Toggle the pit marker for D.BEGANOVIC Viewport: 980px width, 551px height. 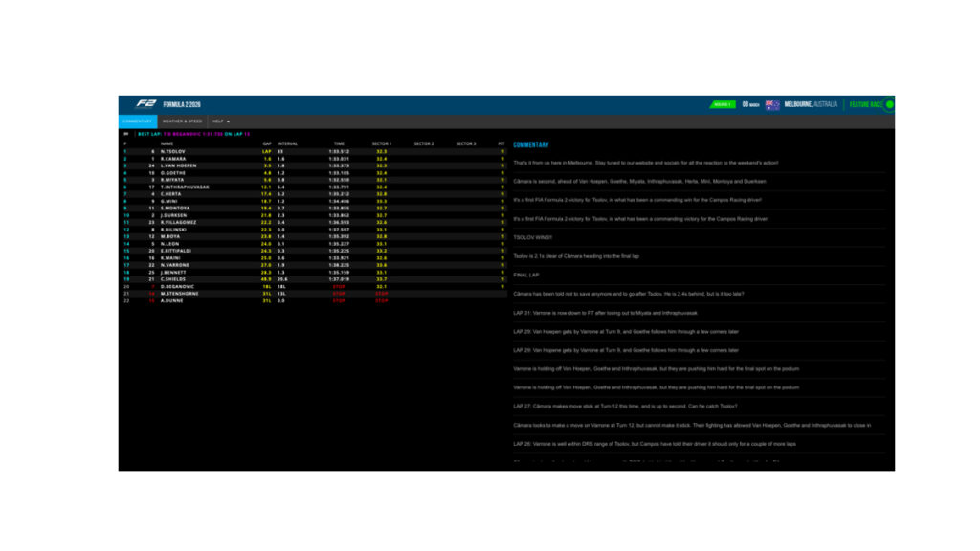pos(501,284)
